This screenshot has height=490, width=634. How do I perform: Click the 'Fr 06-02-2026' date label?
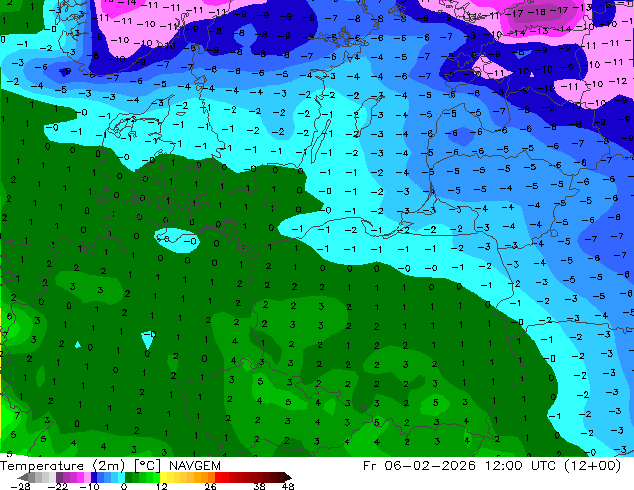[419, 466]
